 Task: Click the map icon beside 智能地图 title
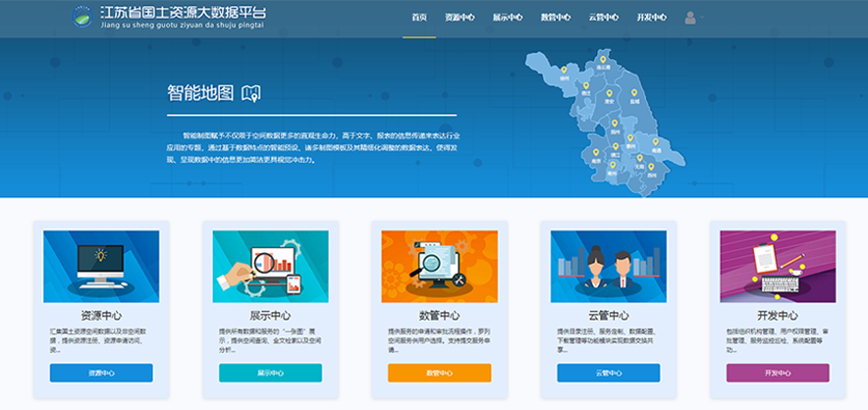(x=252, y=93)
